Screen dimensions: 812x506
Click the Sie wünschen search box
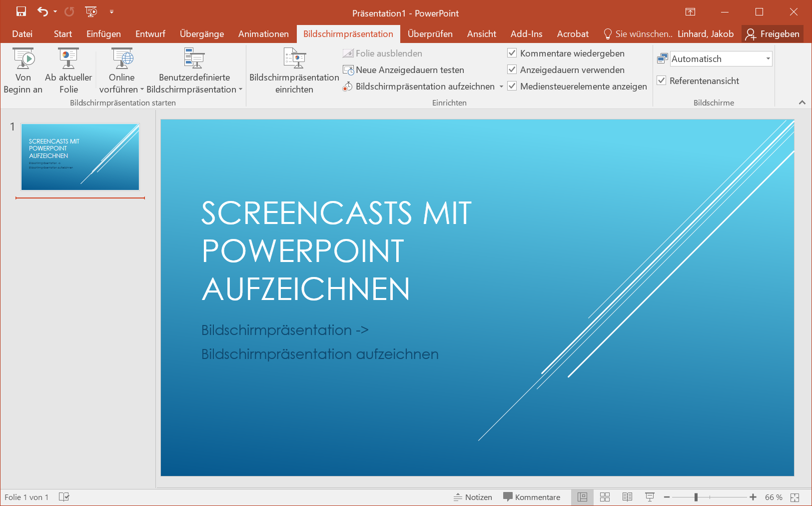pyautogui.click(x=638, y=34)
